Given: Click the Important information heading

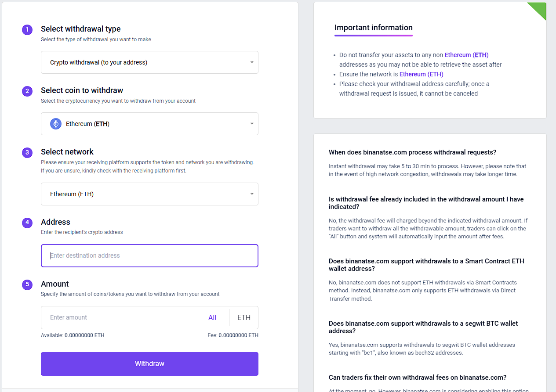Looking at the screenshot, I should [373, 28].
